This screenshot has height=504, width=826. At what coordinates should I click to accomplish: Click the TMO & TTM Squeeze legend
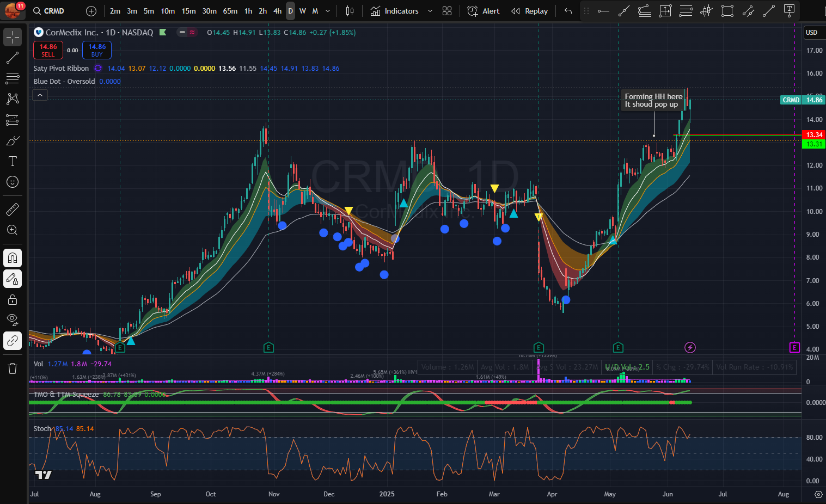point(66,394)
